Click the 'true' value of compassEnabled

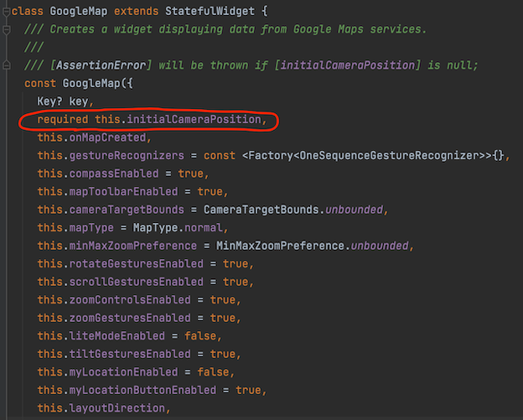(190, 174)
